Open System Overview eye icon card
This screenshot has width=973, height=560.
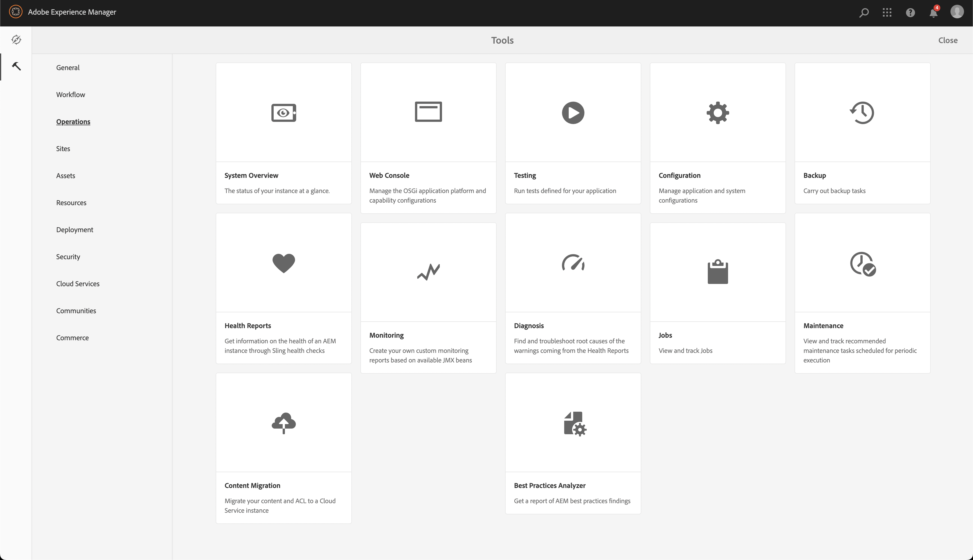coord(284,113)
